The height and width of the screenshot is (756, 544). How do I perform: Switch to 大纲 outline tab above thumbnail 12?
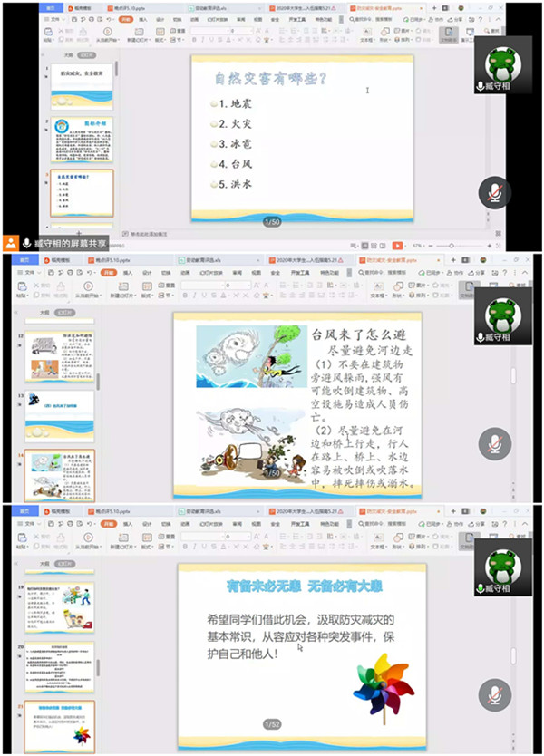pos(44,313)
